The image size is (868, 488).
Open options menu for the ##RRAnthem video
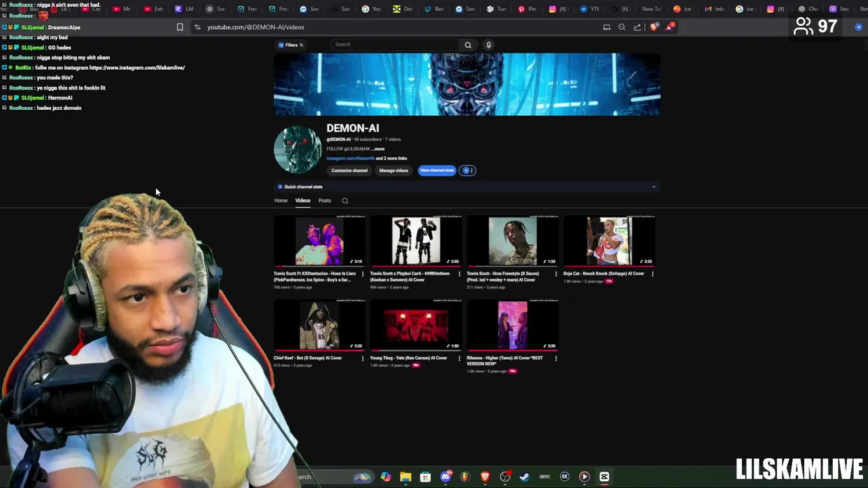(459, 274)
